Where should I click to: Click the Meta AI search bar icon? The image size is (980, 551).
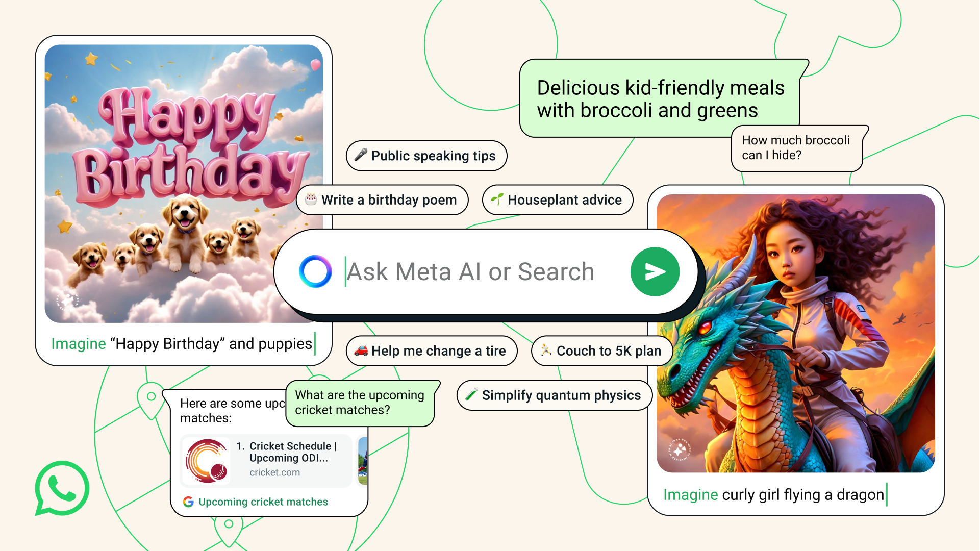coord(315,271)
